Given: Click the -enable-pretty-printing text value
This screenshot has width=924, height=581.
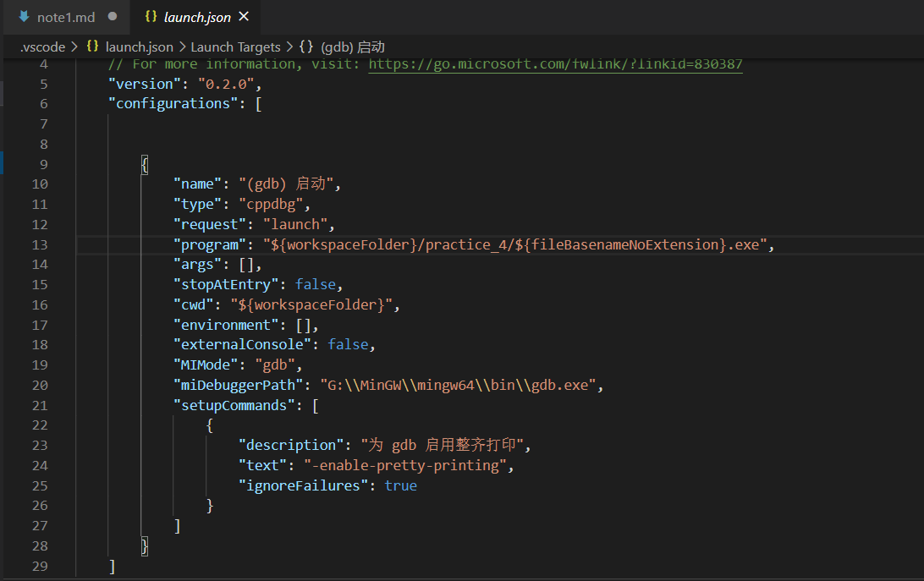Looking at the screenshot, I should pyautogui.click(x=409, y=466).
